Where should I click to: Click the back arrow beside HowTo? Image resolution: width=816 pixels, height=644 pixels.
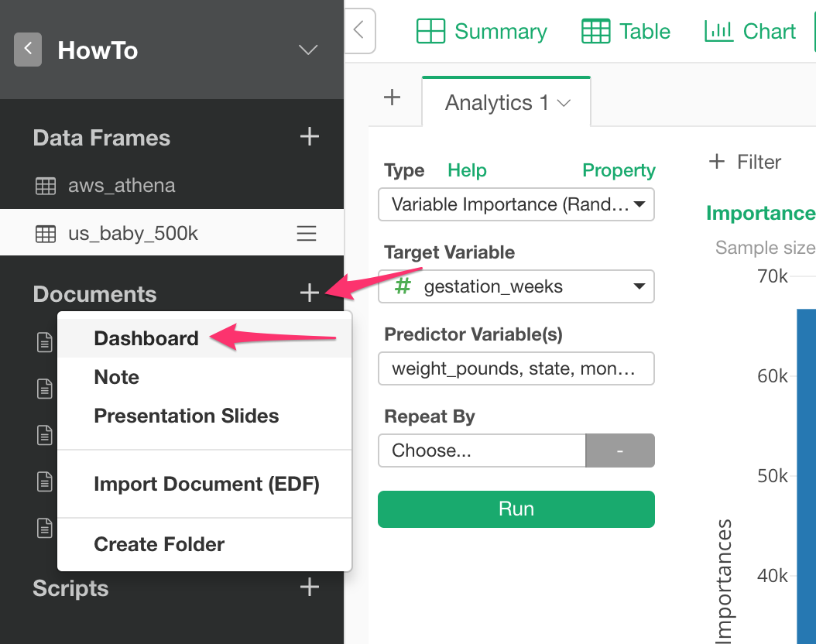click(x=28, y=50)
